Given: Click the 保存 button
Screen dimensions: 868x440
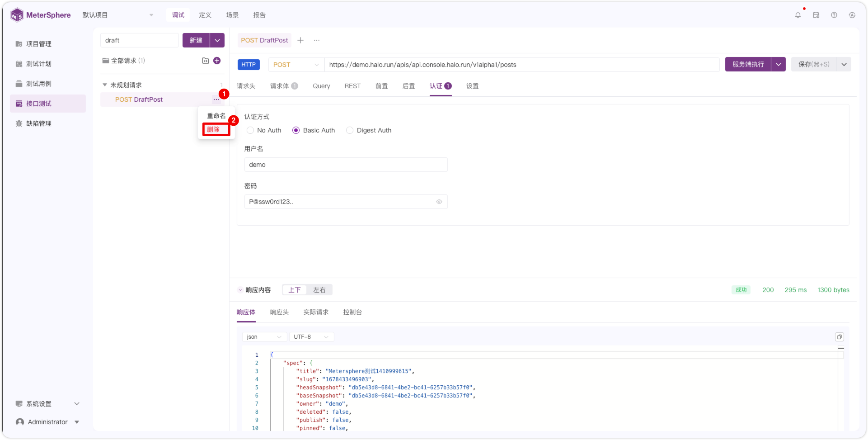Looking at the screenshot, I should click(x=814, y=64).
